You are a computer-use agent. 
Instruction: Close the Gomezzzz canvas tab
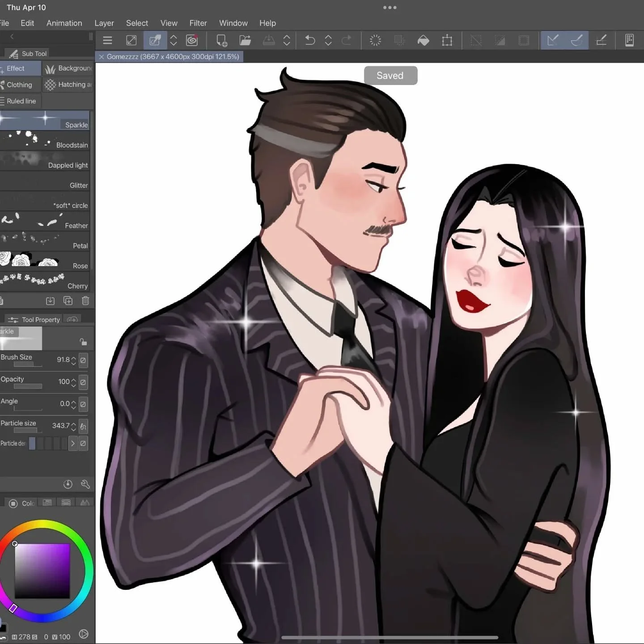(102, 56)
